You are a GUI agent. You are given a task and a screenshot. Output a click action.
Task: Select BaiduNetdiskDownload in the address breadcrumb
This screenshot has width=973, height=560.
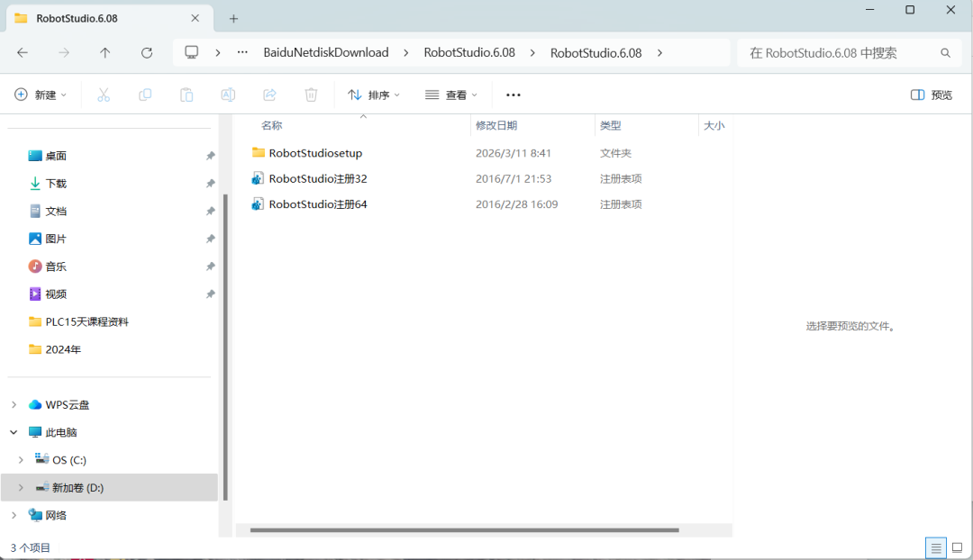tap(326, 53)
